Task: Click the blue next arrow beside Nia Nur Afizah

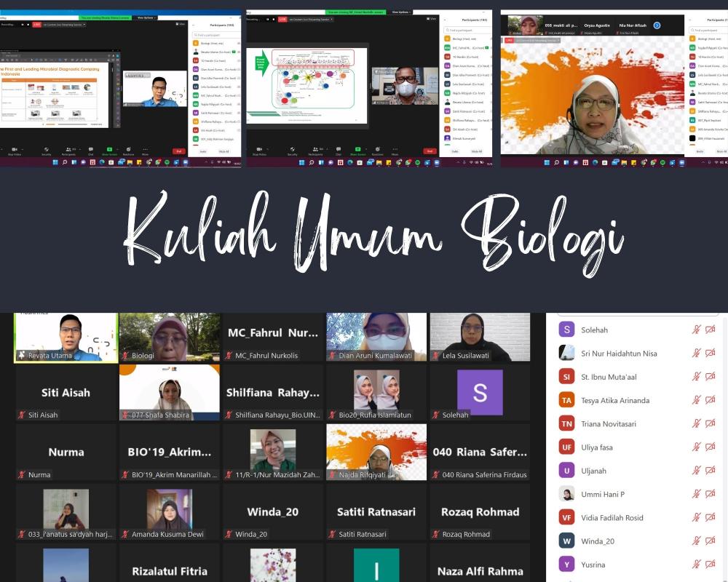Action: coord(657,25)
